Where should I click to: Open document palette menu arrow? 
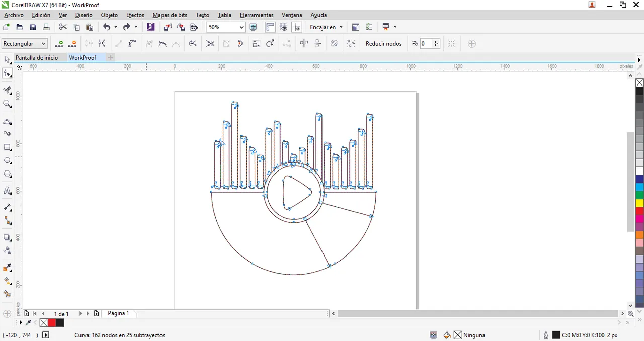coord(21,322)
